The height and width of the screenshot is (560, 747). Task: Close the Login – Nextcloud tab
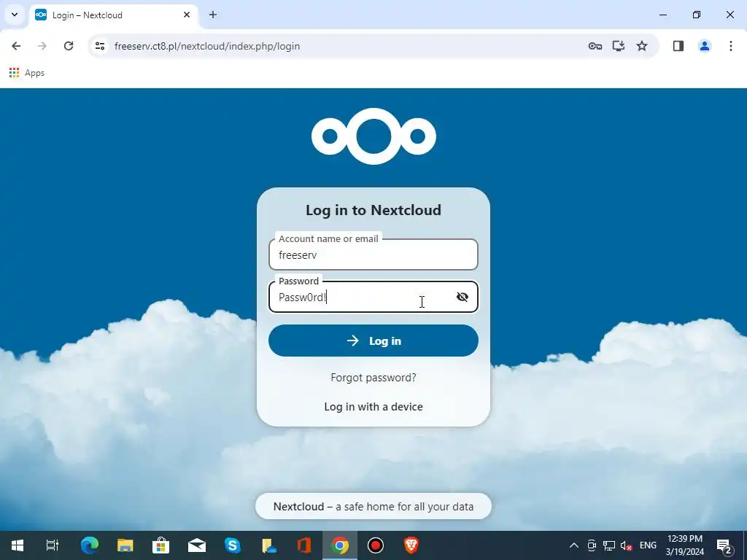coord(187,15)
